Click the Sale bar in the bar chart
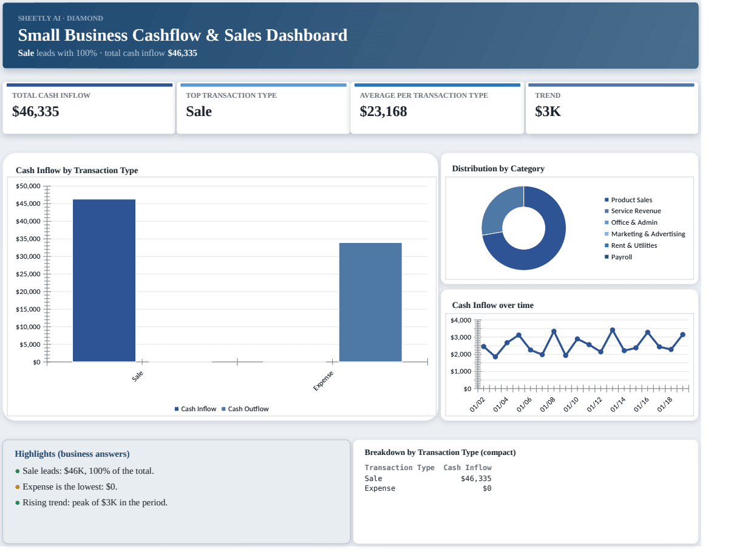Screen dimensions: 745x560 [x=104, y=280]
